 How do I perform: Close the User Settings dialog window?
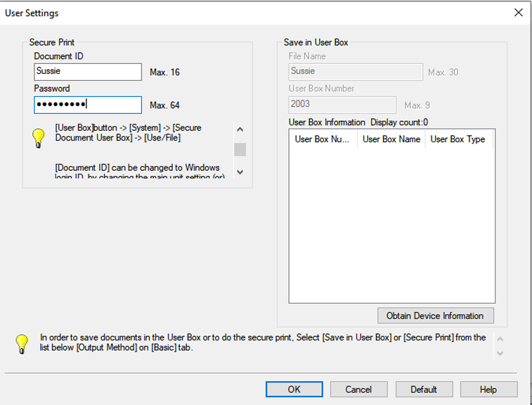pos(518,13)
